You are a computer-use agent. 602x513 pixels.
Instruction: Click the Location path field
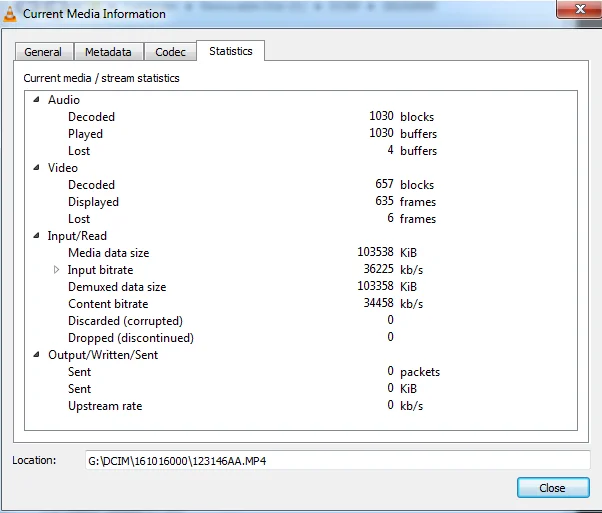pyautogui.click(x=337, y=460)
